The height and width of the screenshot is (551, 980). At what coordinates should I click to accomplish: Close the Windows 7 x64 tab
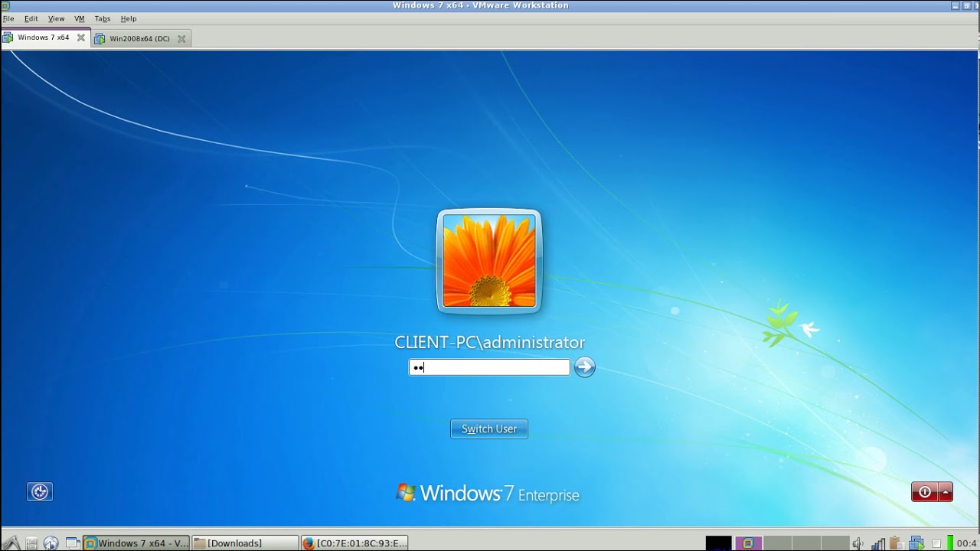pyautogui.click(x=81, y=37)
